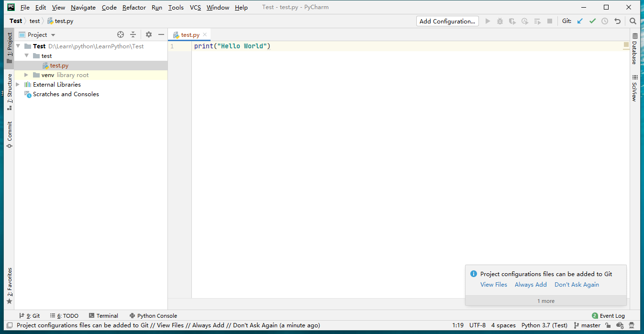Click locate file target icon in Project panel
This screenshot has height=334, width=644.
pyautogui.click(x=121, y=34)
